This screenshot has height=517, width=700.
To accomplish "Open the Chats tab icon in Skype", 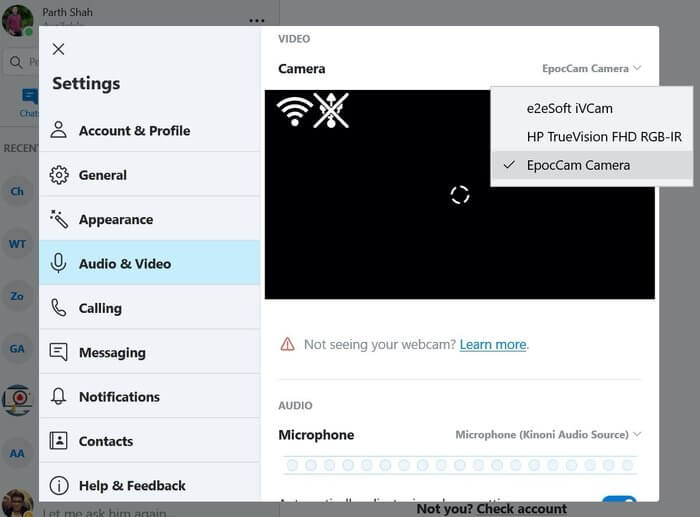I will (29, 101).
